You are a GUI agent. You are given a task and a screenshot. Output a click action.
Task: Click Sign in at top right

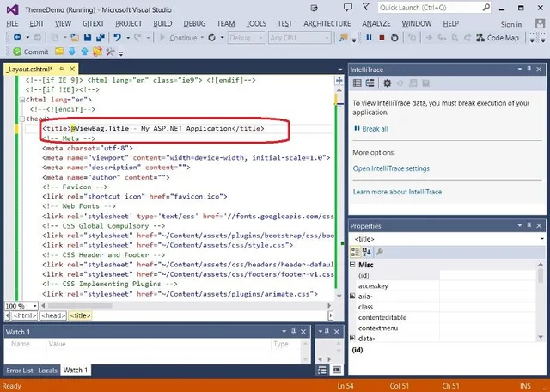511,24
